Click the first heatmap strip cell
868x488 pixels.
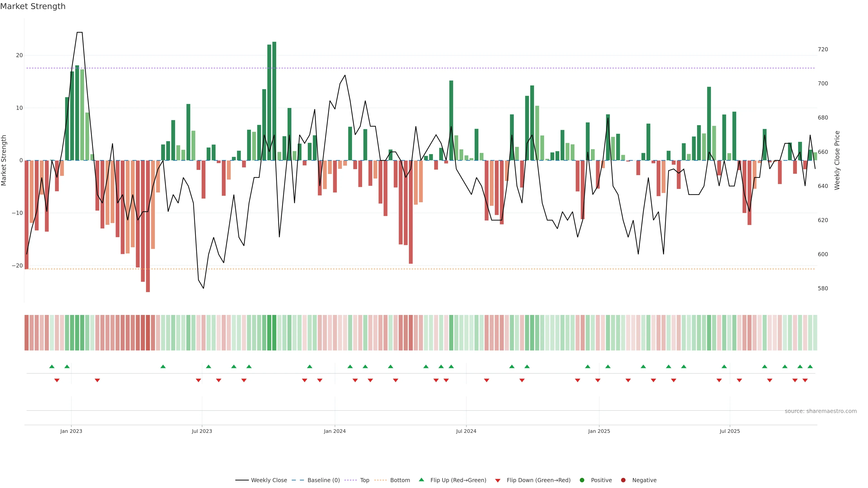[27, 333]
